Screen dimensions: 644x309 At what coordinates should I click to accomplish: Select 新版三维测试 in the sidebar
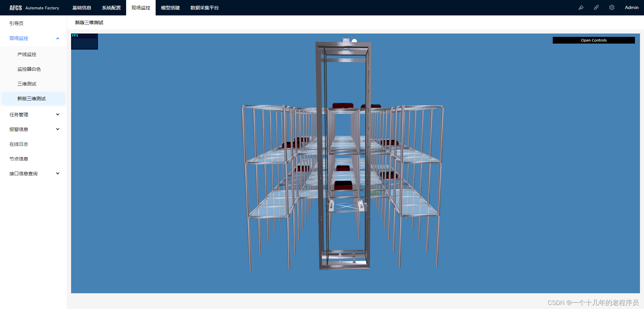33,99
